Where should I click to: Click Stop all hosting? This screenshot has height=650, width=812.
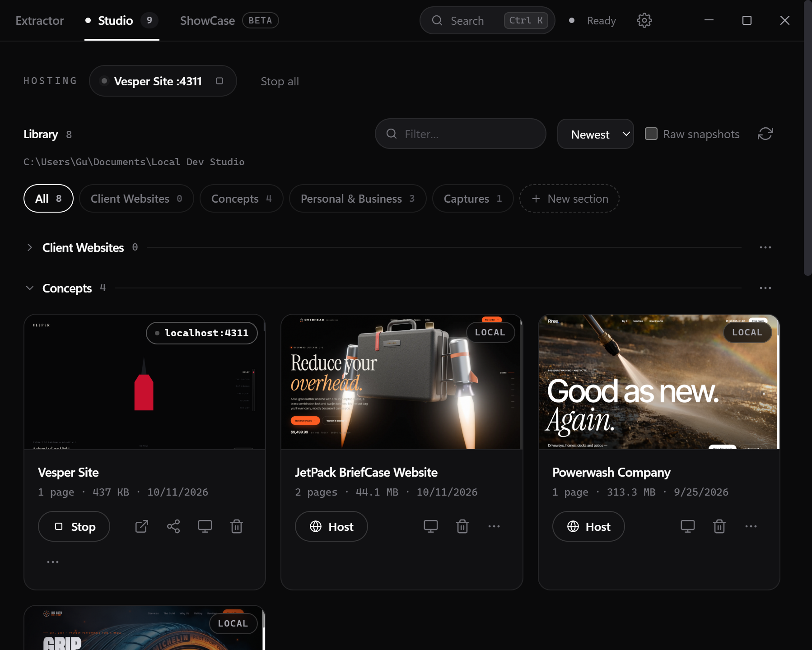pyautogui.click(x=280, y=82)
